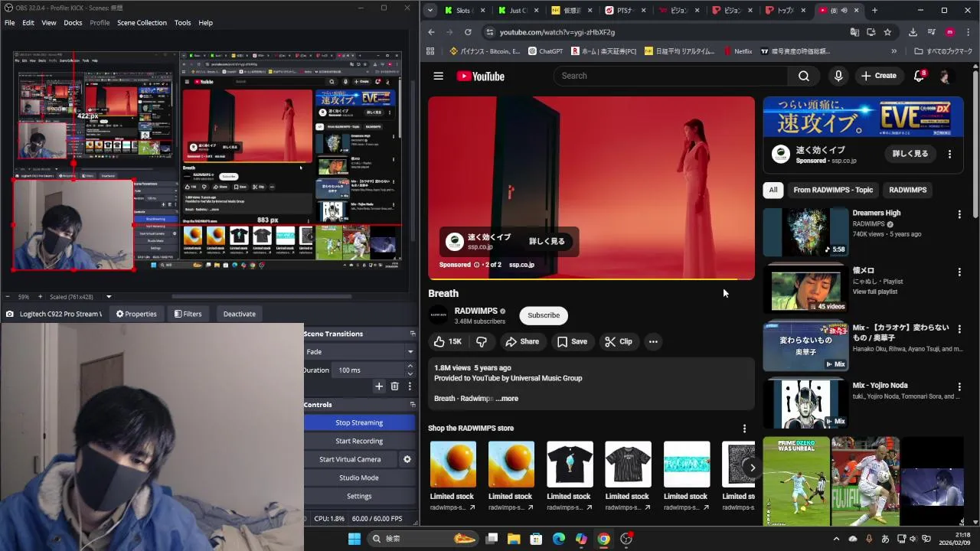This screenshot has width=980, height=551.
Task: Share the Breath video
Action: pyautogui.click(x=522, y=341)
